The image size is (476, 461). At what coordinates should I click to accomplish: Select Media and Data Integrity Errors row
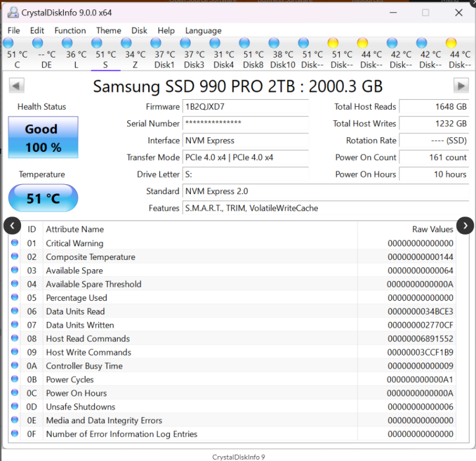coord(232,420)
